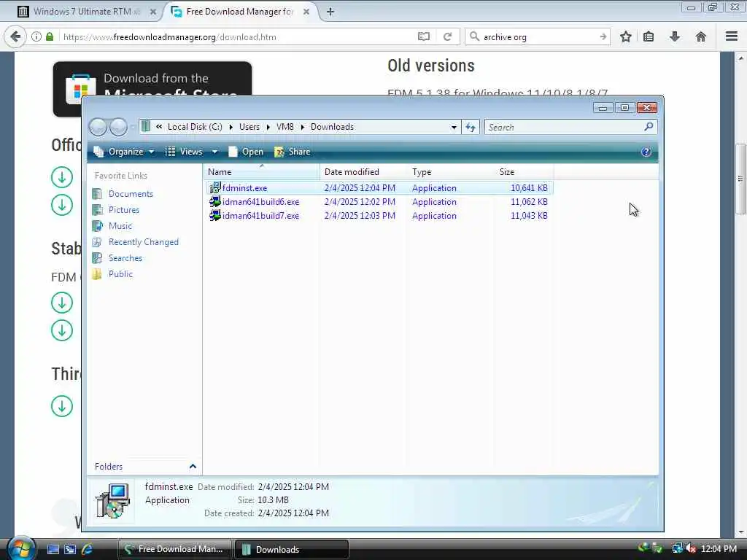This screenshot has width=747, height=560.
Task: Open a new Firefox tab with plus button
Action: point(330,12)
